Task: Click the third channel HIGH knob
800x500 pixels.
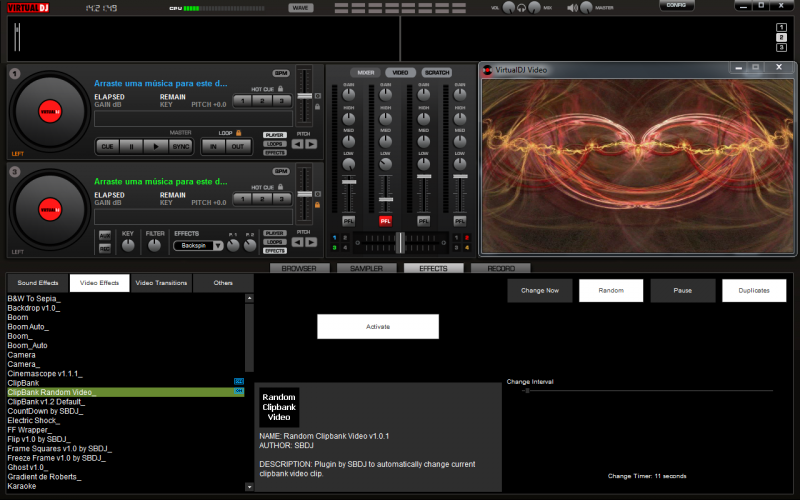Action: 423,118
